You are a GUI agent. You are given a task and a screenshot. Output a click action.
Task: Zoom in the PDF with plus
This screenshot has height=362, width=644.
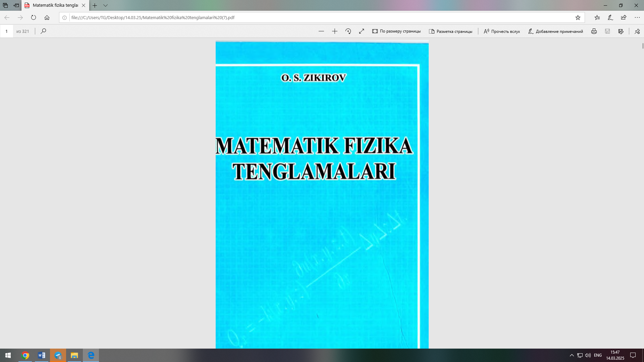click(335, 31)
